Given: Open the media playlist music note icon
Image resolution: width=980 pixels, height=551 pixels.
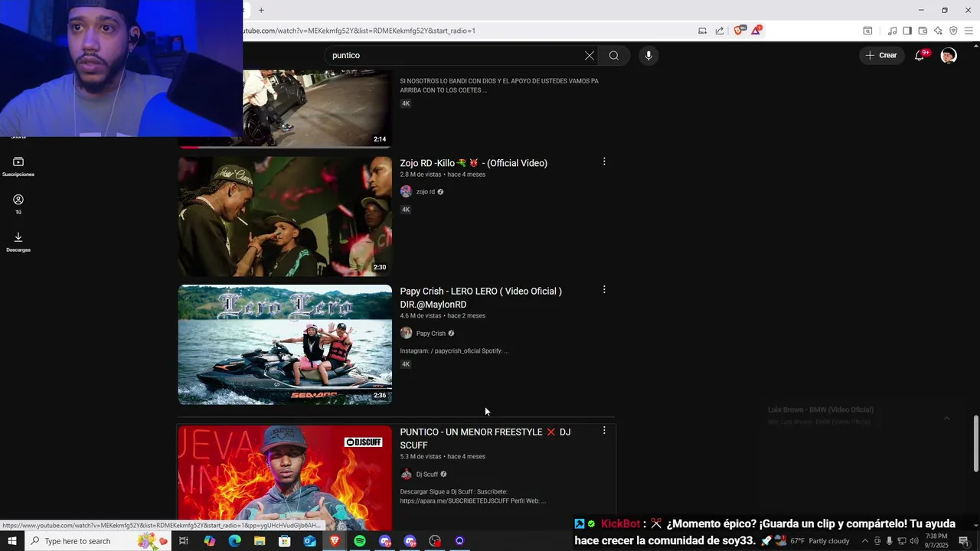Looking at the screenshot, I should point(892,31).
